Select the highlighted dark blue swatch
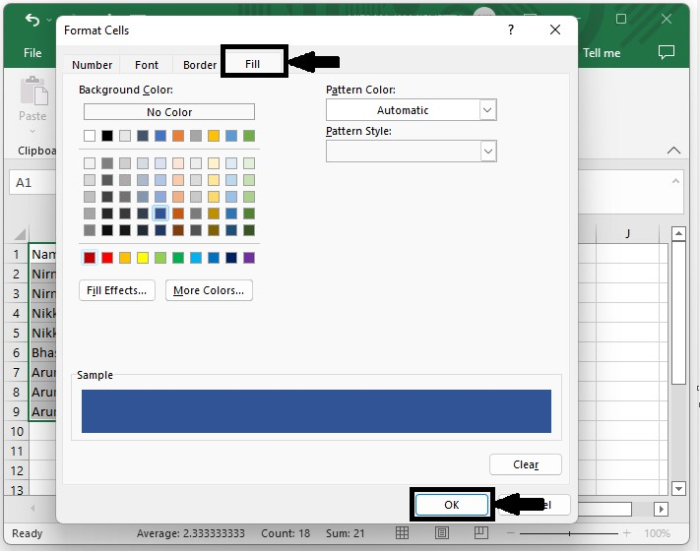This screenshot has width=700, height=552. click(x=160, y=213)
